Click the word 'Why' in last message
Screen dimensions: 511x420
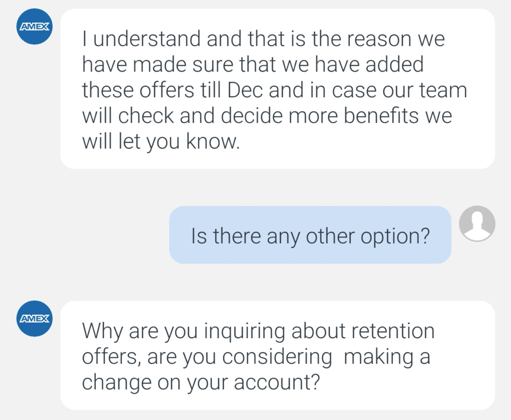click(x=102, y=332)
